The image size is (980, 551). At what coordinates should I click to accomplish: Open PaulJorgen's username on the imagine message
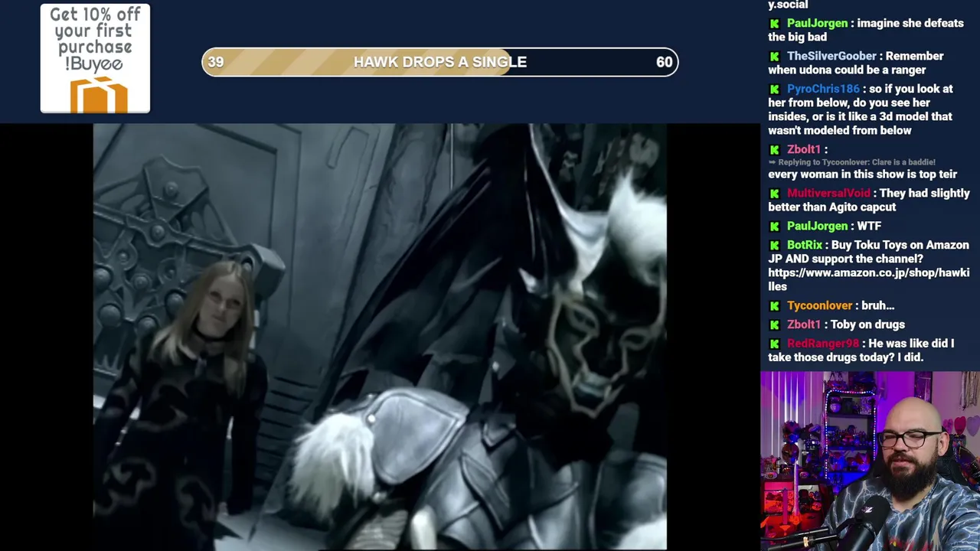coord(817,23)
